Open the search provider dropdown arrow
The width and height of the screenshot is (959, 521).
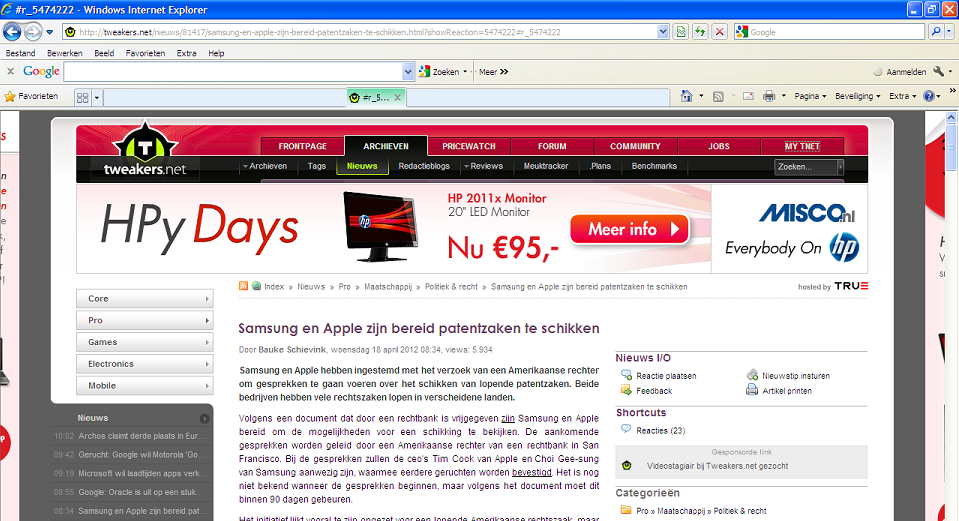[949, 32]
